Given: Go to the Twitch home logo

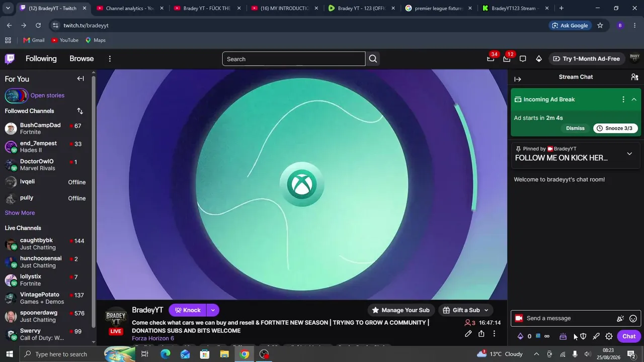Looking at the screenshot, I should (x=10, y=59).
